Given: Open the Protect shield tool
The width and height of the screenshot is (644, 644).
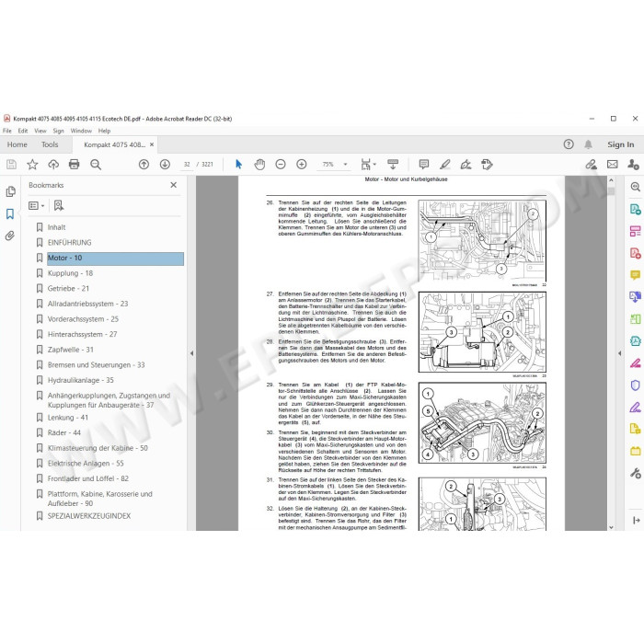Looking at the screenshot, I should 636,385.
